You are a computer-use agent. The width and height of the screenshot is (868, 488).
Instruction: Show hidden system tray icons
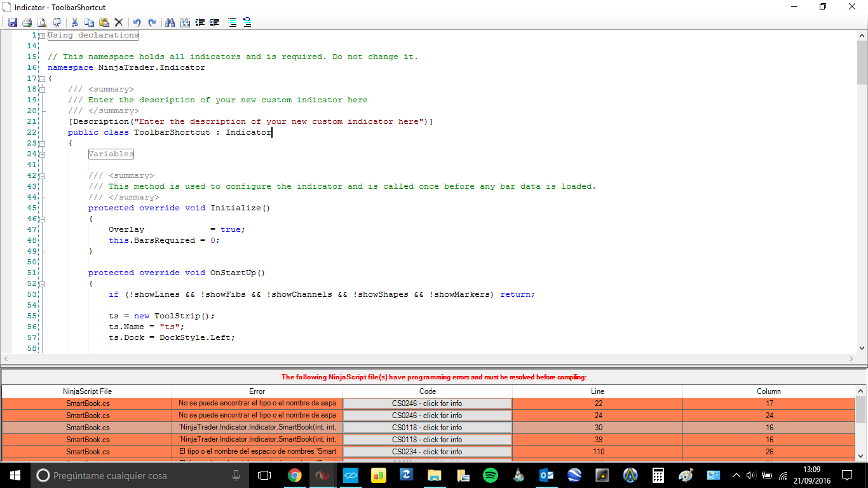[x=736, y=475]
